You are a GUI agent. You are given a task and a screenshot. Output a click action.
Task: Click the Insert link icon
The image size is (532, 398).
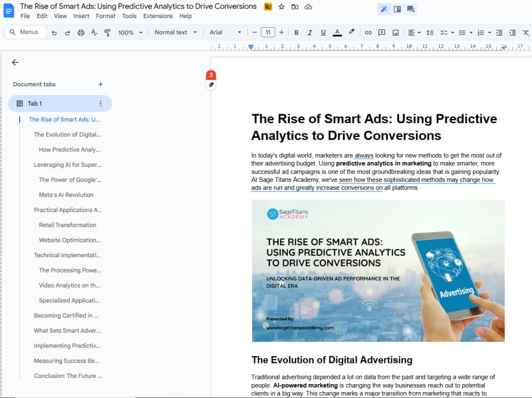(x=368, y=32)
